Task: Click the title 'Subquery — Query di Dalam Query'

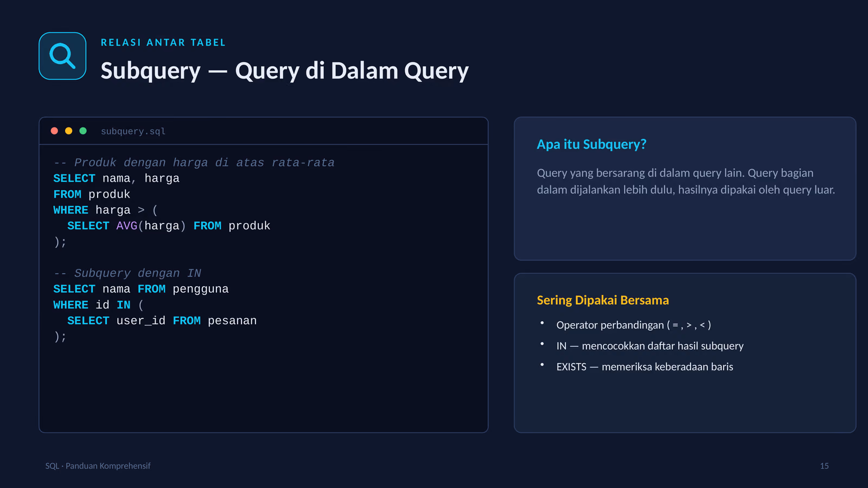Action: point(285,71)
